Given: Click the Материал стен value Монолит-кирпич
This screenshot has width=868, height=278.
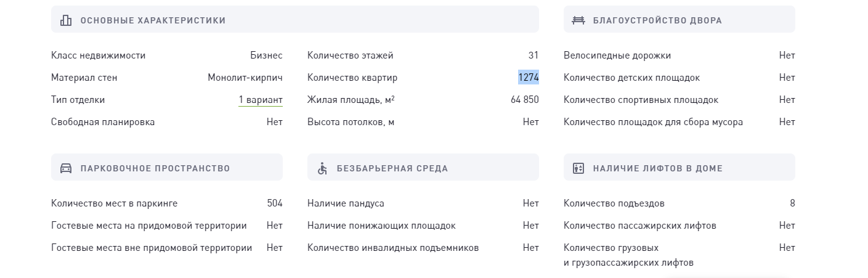Looking at the screenshot, I should coord(245,78).
